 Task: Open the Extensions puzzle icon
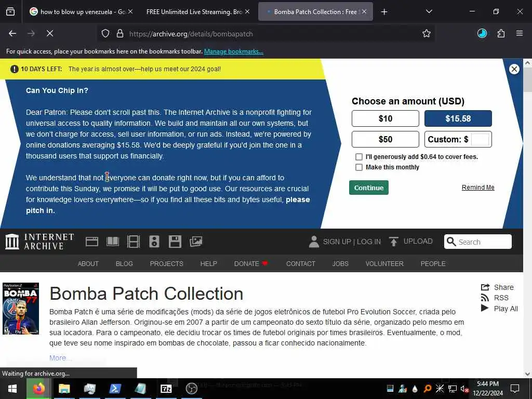coord(501,33)
